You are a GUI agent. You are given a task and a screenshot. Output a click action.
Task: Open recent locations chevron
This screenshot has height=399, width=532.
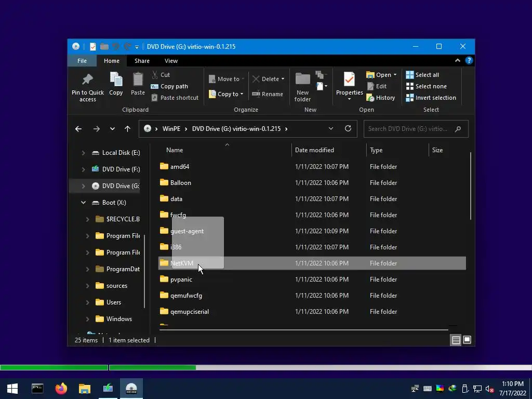click(x=112, y=129)
